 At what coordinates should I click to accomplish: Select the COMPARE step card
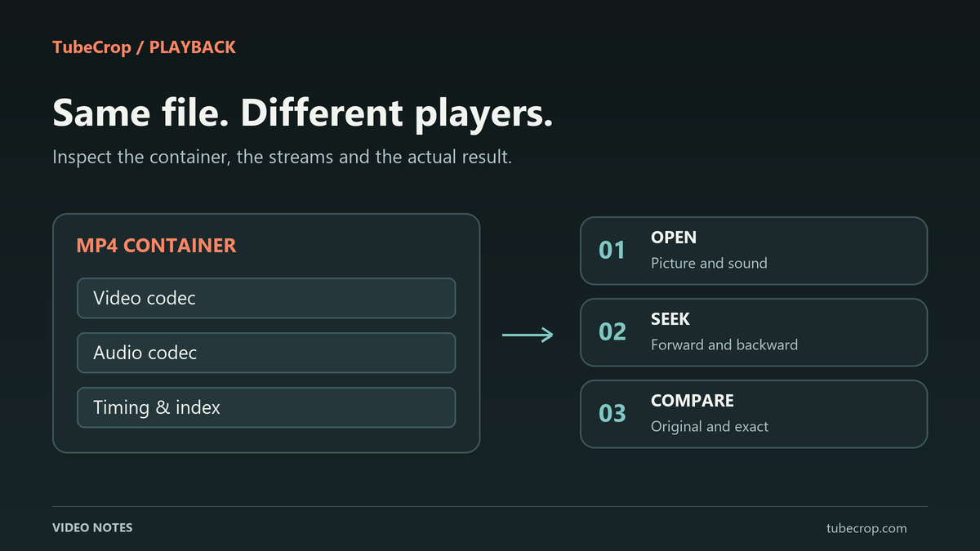click(x=754, y=414)
